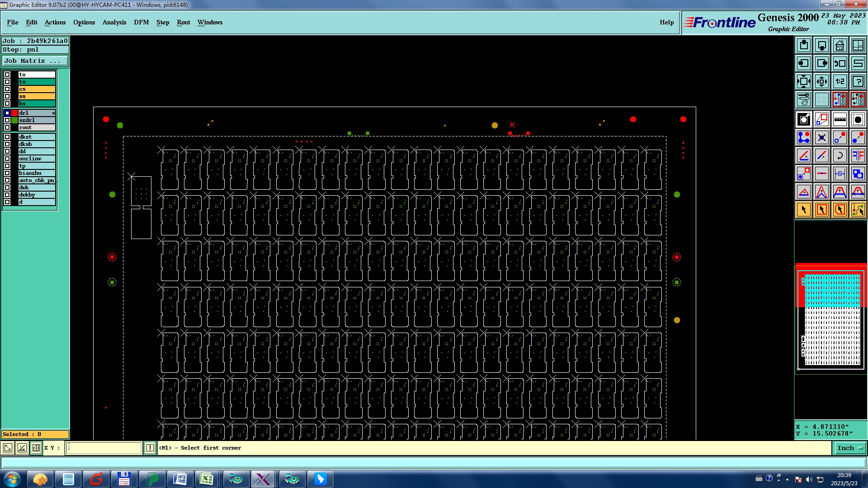
Task: Select the ruler measurement tool
Action: [x=840, y=119]
